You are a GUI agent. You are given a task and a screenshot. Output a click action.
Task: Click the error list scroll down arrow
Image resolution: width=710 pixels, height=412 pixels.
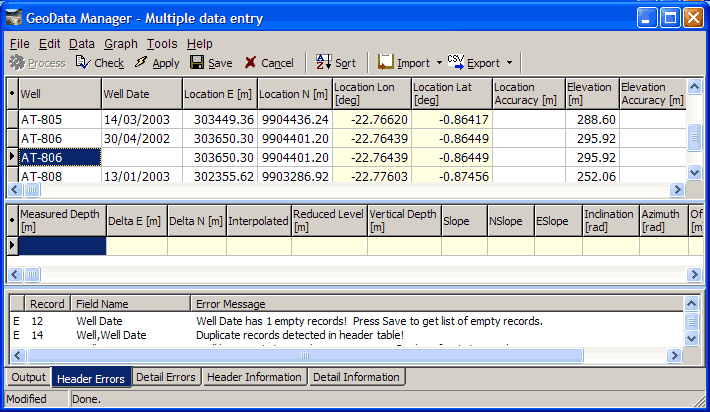click(691, 338)
